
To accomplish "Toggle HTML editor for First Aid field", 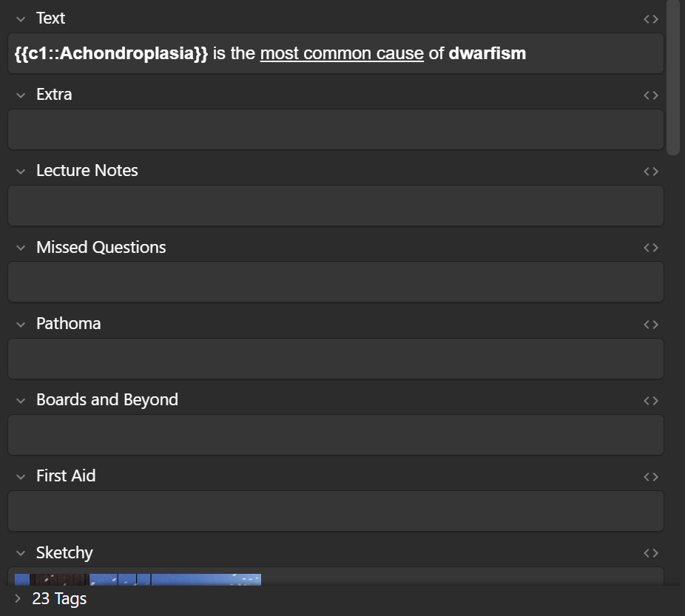I will (x=650, y=477).
